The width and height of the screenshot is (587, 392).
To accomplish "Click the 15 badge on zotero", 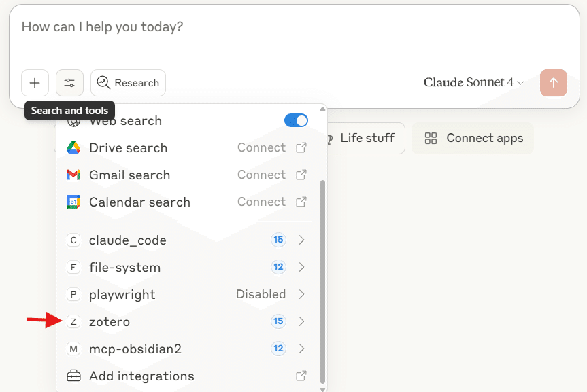I will click(278, 321).
